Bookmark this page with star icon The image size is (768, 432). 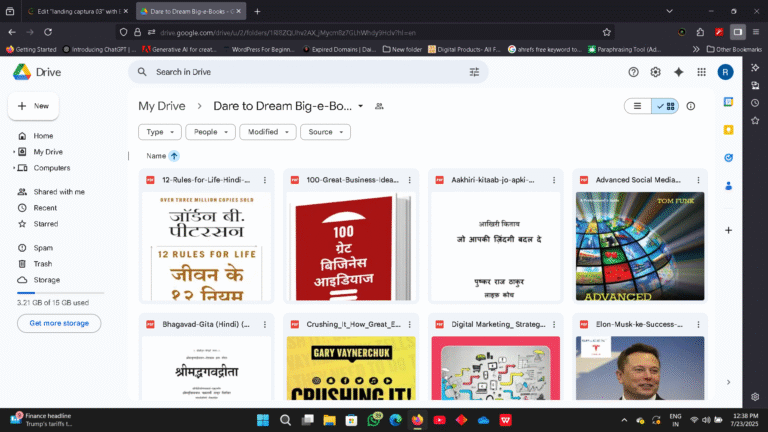(x=607, y=32)
